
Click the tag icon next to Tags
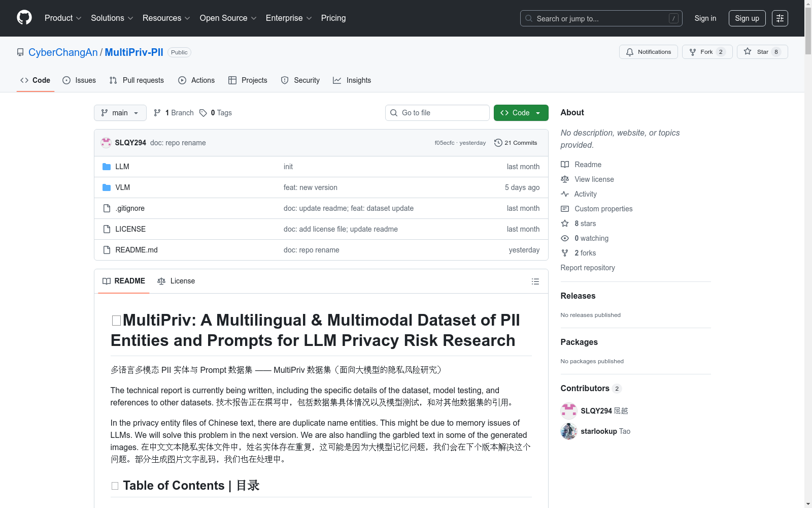203,113
